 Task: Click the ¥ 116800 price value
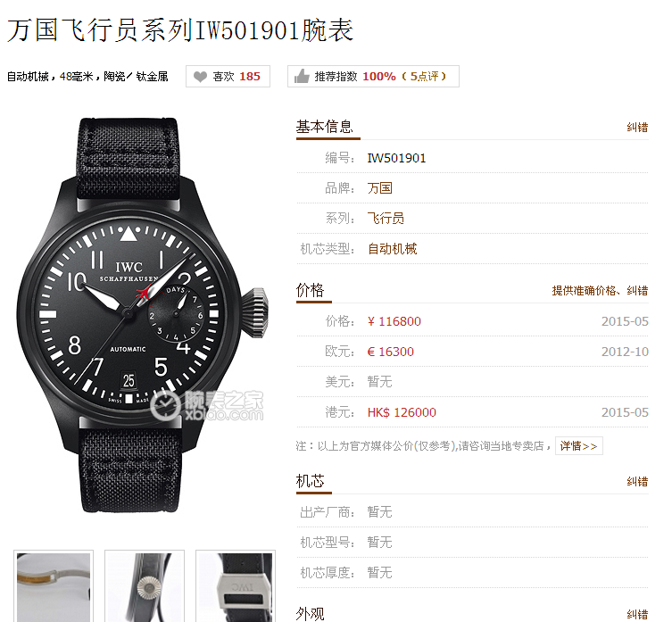click(x=394, y=321)
